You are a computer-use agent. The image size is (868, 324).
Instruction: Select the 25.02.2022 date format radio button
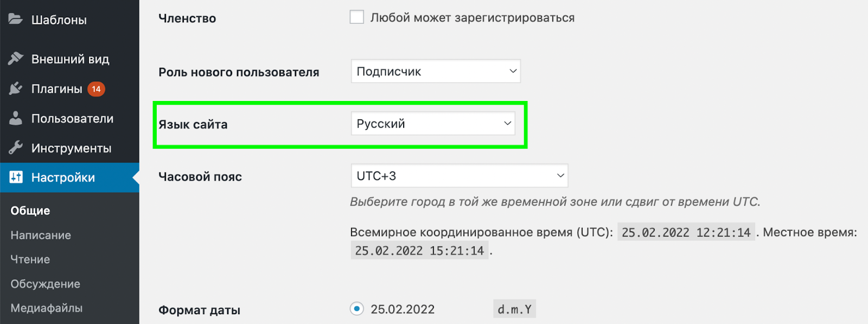coord(356,309)
